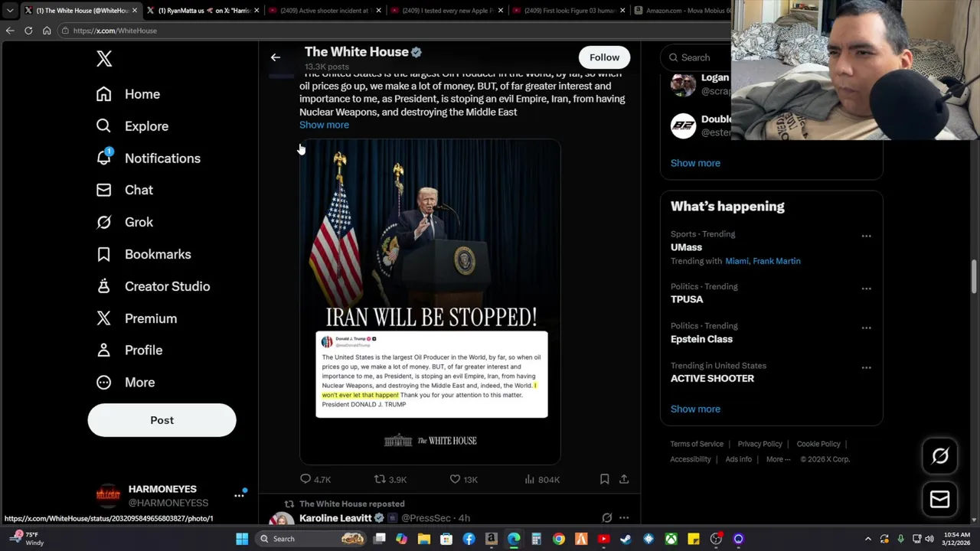
Task: Share the Iran post
Action: tap(624, 479)
